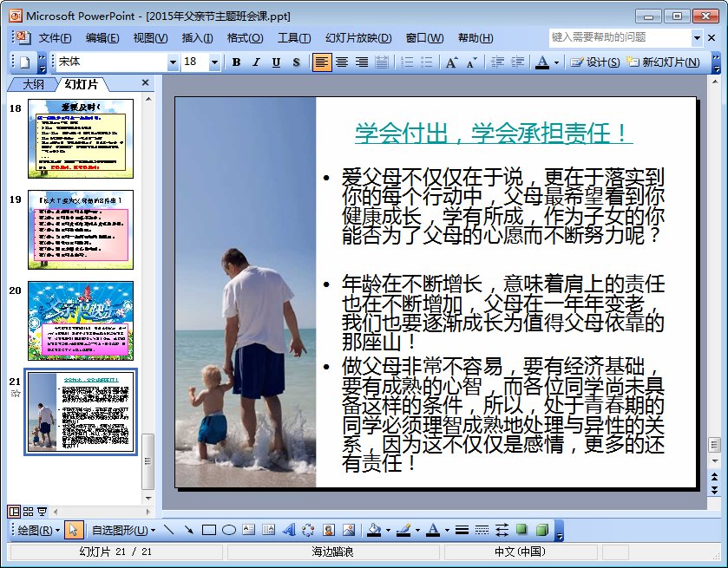The height and width of the screenshot is (568, 728).
Task: Increase the font size
Action: [x=452, y=62]
